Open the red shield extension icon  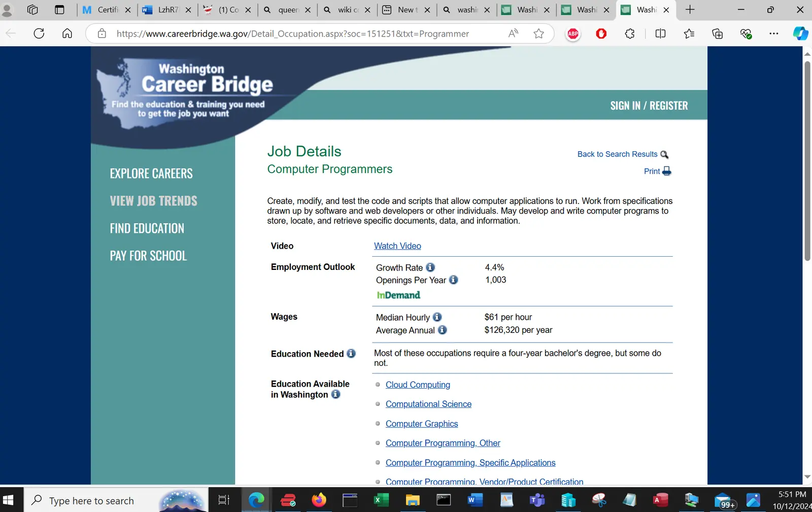601,33
